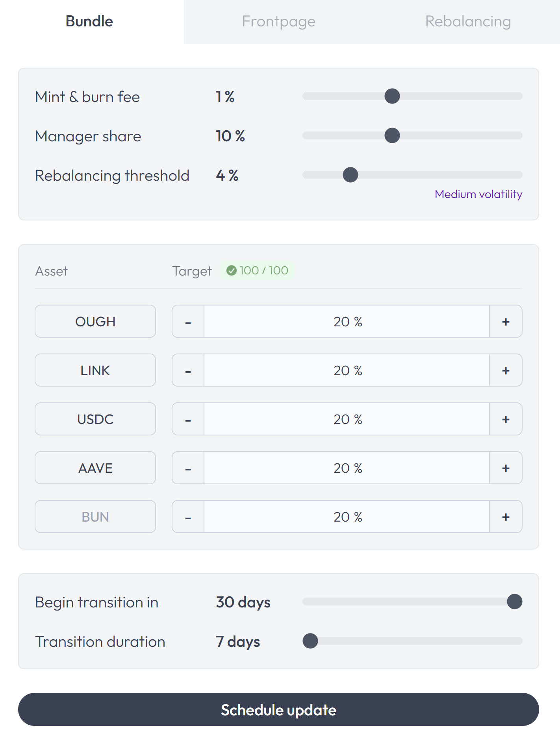Switch to the Frontpage tab
Viewport: 560px width, 746px height.
(278, 22)
